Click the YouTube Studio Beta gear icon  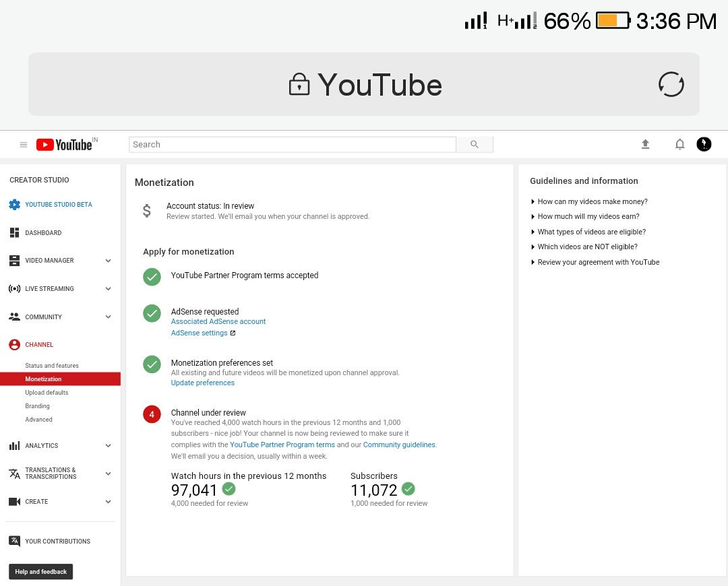(x=14, y=204)
